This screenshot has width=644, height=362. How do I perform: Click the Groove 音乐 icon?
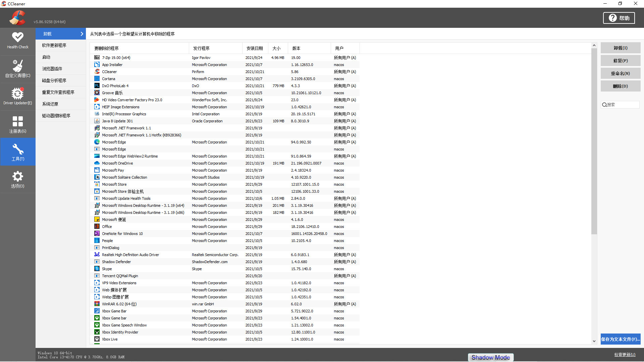click(97, 93)
